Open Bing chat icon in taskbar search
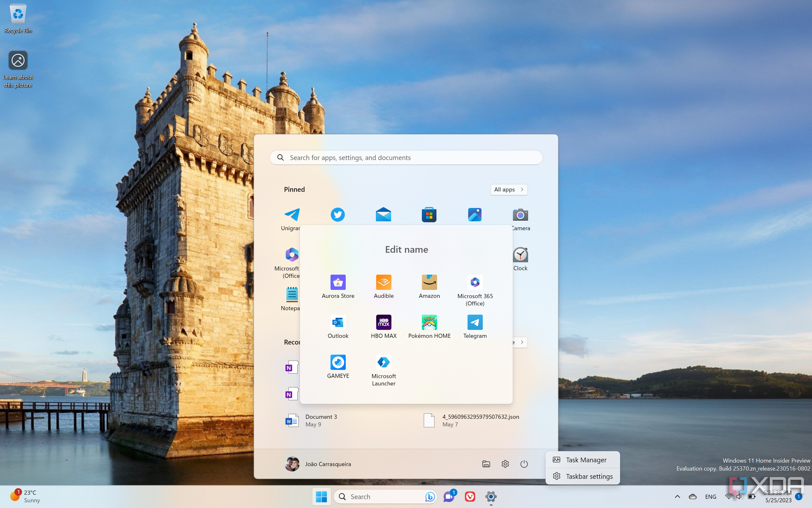This screenshot has width=812, height=508. click(x=430, y=496)
